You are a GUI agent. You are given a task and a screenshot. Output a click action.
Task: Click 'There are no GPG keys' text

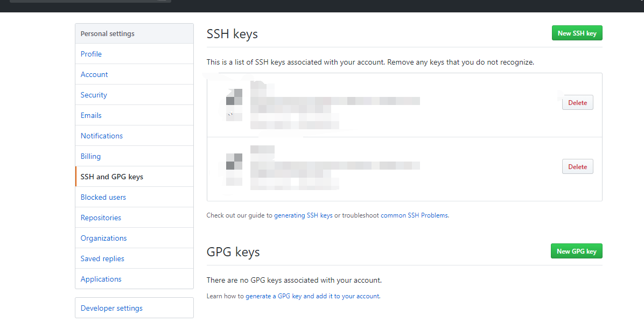(294, 281)
